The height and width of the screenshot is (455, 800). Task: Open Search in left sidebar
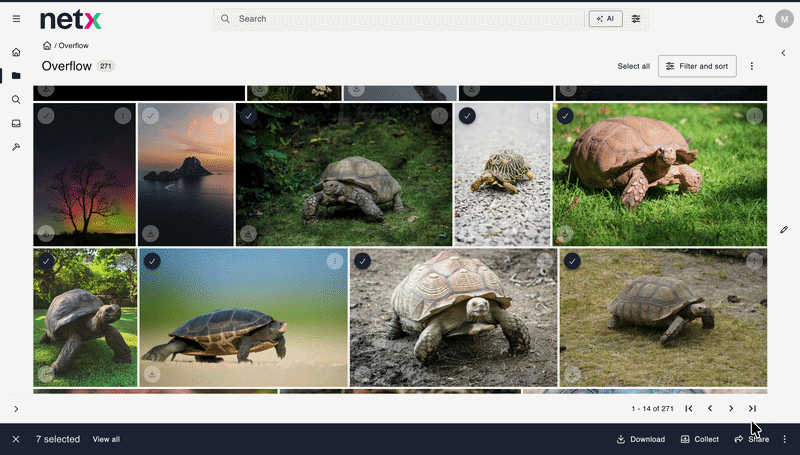click(16, 99)
